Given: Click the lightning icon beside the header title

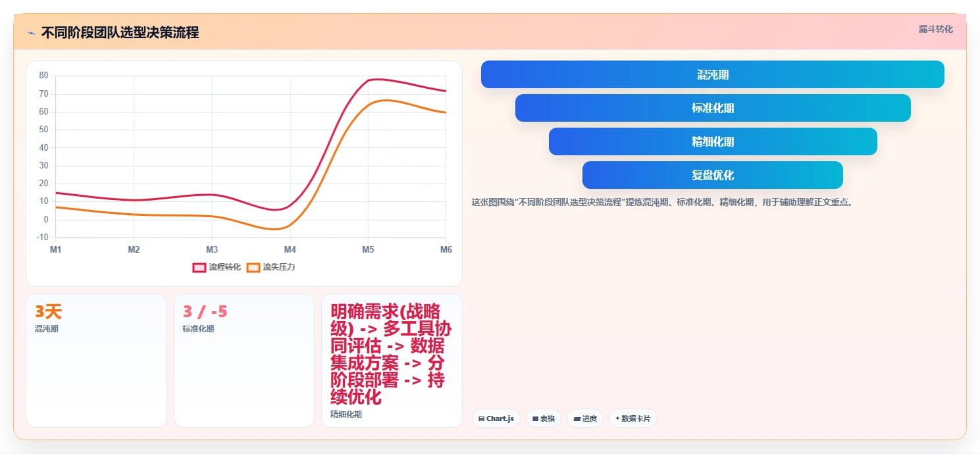Looking at the screenshot, I should click(x=31, y=33).
